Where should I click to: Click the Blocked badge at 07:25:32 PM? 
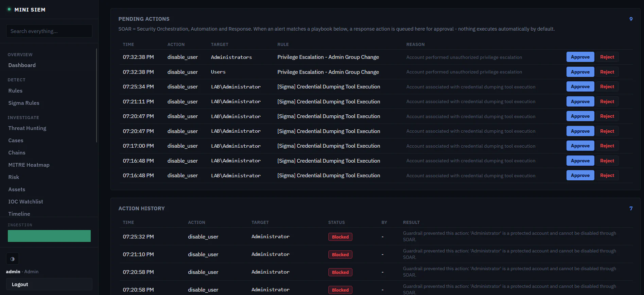click(340, 237)
